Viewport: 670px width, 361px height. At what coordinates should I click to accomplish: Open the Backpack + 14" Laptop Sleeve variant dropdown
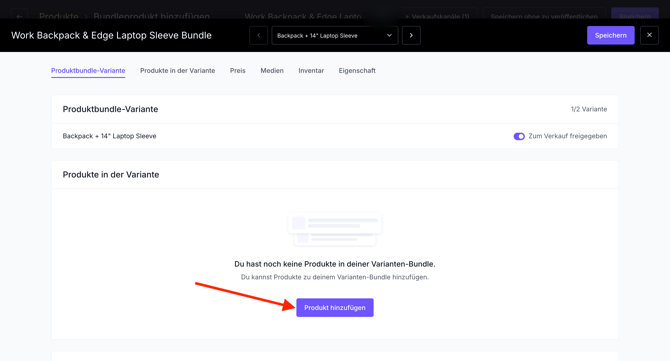click(x=335, y=35)
